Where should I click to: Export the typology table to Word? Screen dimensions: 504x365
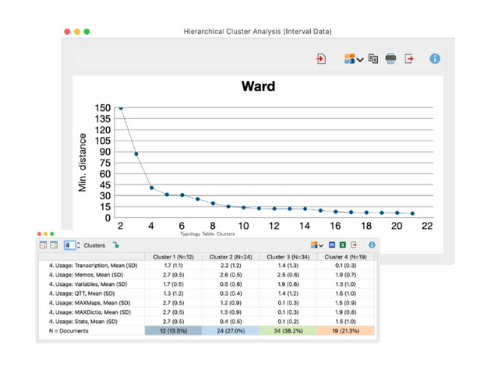(x=332, y=245)
